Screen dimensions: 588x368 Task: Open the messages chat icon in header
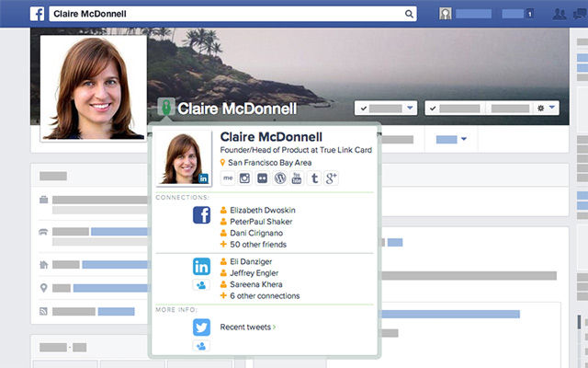pos(580,15)
